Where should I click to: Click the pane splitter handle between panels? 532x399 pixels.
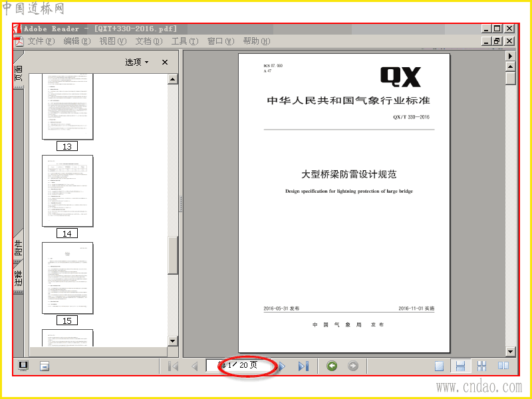[x=180, y=203]
